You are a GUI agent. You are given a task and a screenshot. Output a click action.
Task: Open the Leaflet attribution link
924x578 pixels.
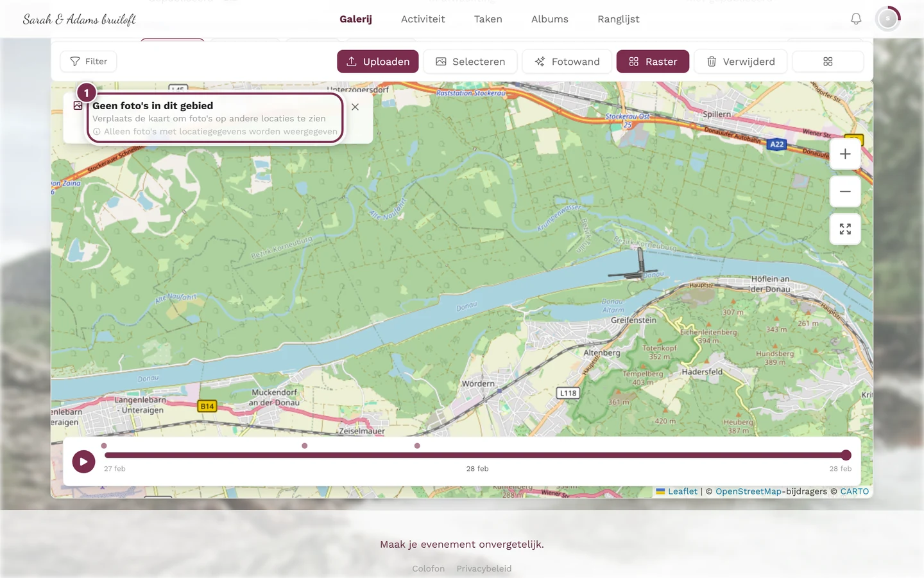[682, 491]
